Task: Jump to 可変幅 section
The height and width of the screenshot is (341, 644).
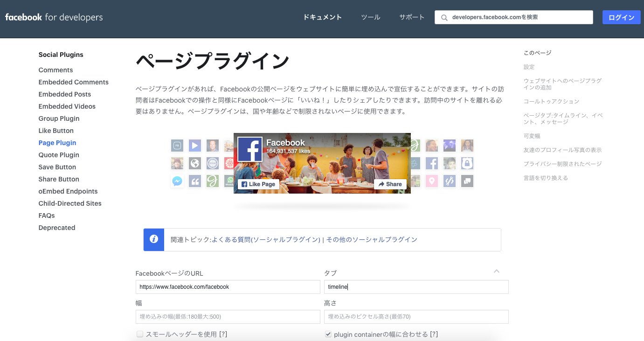Action: coord(532,136)
